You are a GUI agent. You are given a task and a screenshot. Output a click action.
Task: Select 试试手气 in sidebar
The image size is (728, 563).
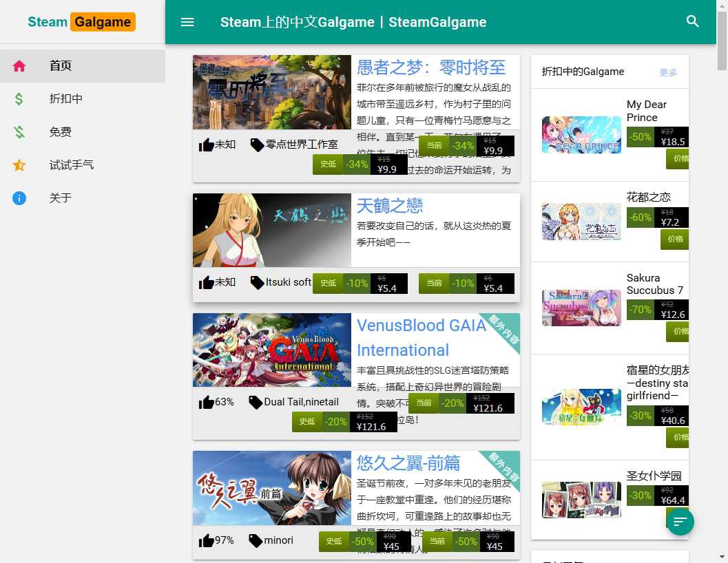tap(83, 164)
